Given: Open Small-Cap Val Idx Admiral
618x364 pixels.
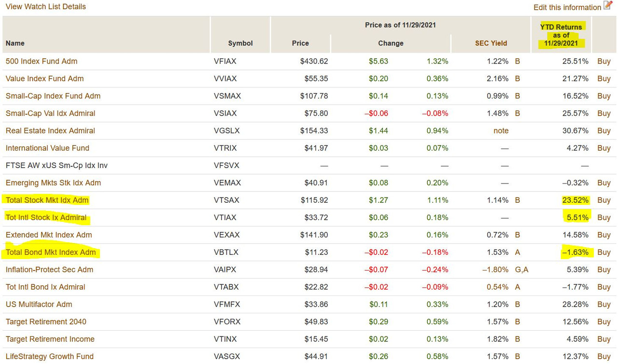Looking at the screenshot, I should pyautogui.click(x=50, y=113).
